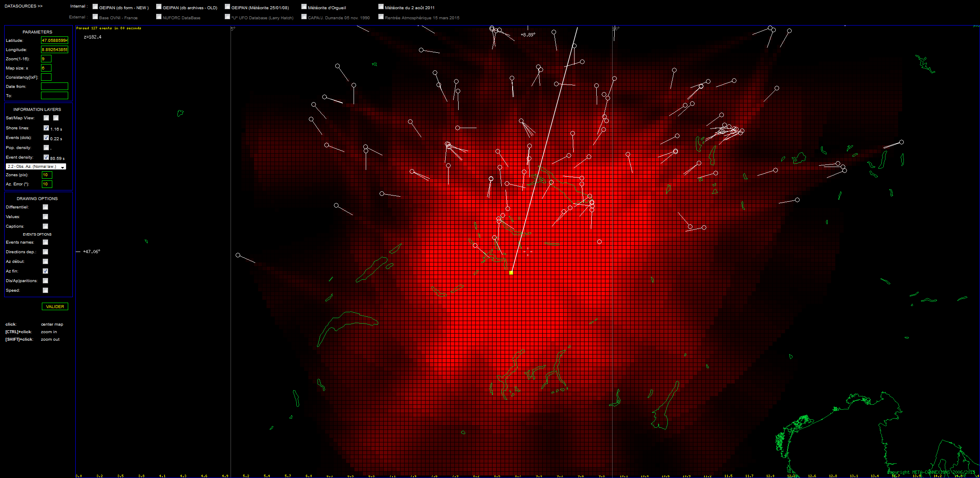Select the Zoom(1-16) value field

[x=46, y=59]
